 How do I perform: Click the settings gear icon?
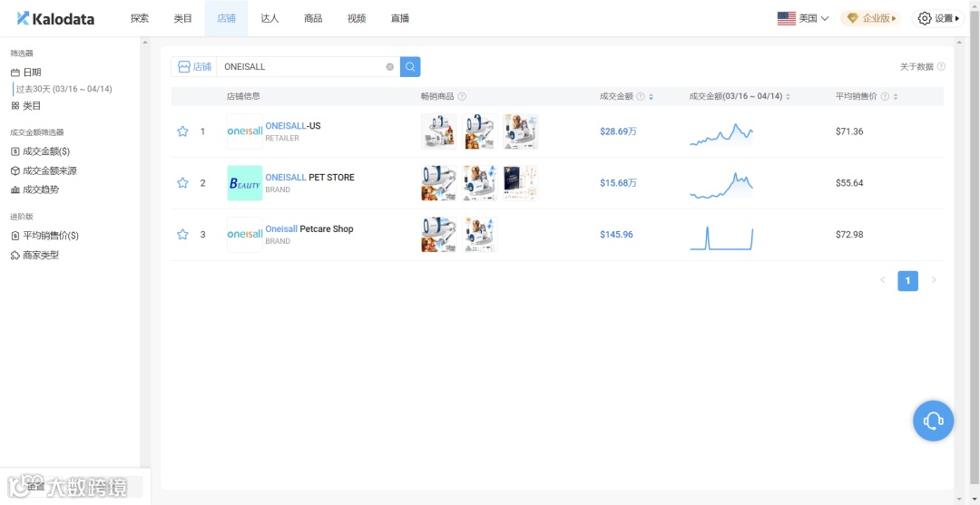[925, 19]
